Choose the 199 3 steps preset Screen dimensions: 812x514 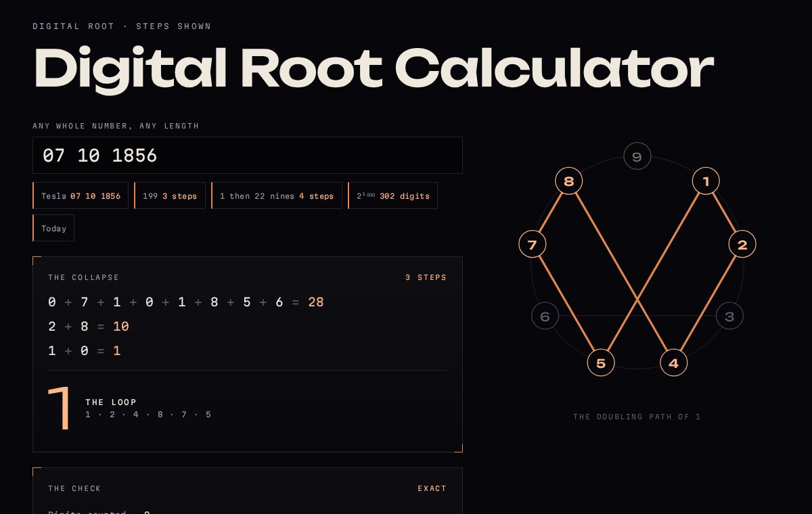coord(170,195)
